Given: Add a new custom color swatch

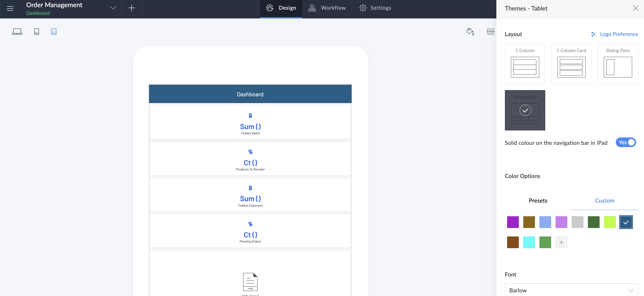Looking at the screenshot, I should 561,242.
